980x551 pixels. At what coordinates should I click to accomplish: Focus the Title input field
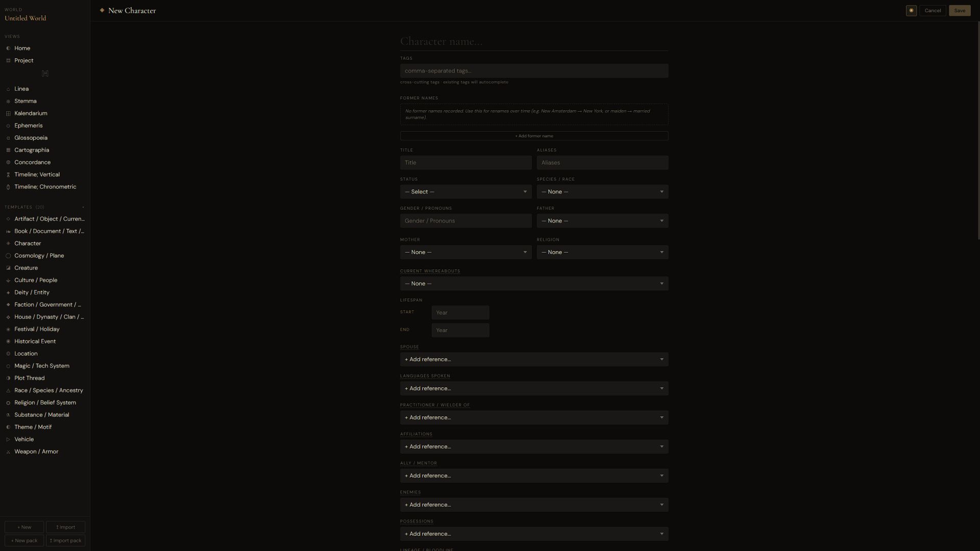[465, 163]
